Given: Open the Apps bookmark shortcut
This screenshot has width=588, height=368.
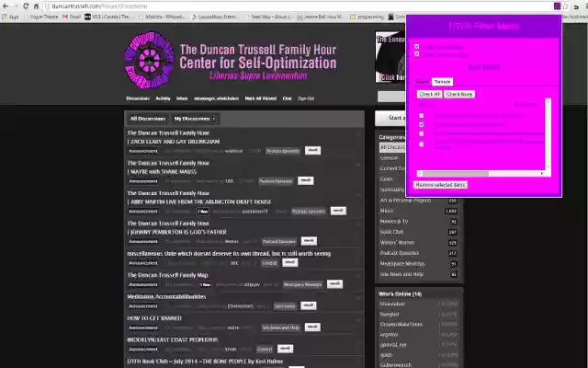Looking at the screenshot, I should (10, 17).
